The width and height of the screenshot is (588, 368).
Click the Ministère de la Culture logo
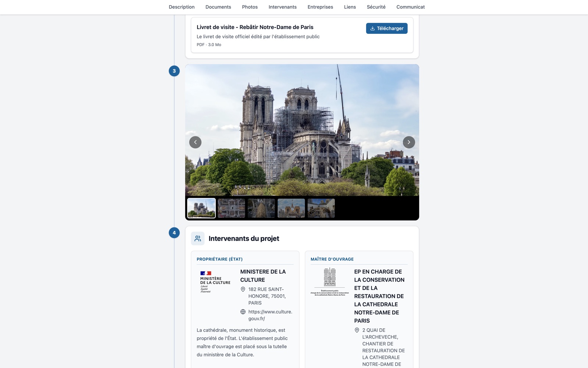(215, 282)
